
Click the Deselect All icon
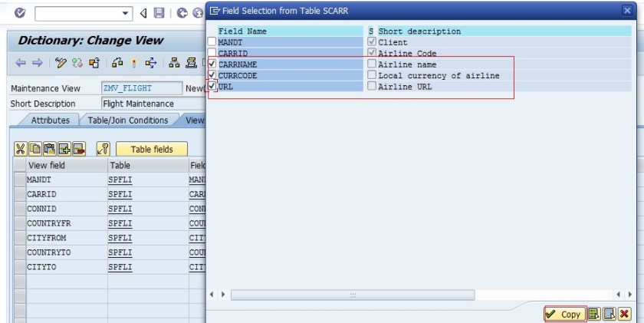pyautogui.click(x=609, y=315)
